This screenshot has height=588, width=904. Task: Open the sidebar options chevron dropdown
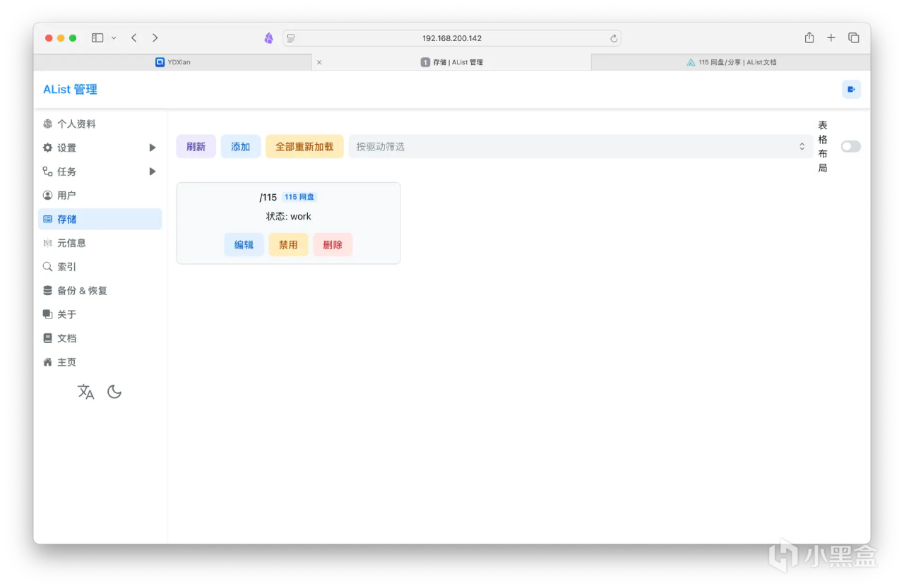coord(114,38)
